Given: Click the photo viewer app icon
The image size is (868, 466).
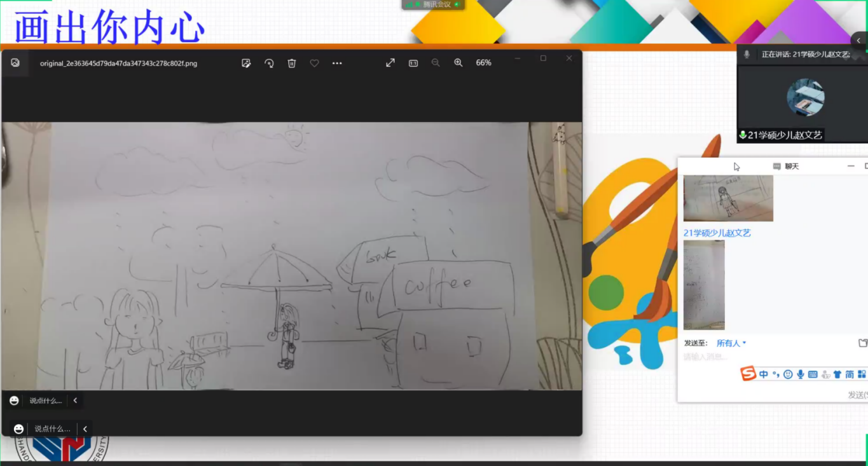Looking at the screenshot, I should (15, 63).
